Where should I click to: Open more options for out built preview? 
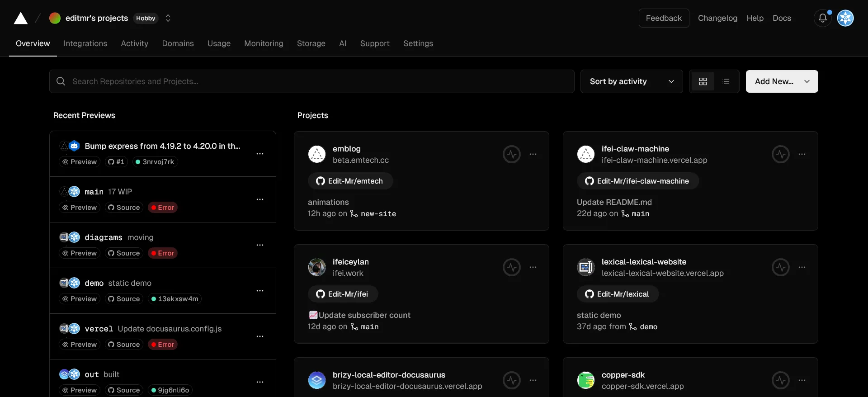click(x=260, y=382)
